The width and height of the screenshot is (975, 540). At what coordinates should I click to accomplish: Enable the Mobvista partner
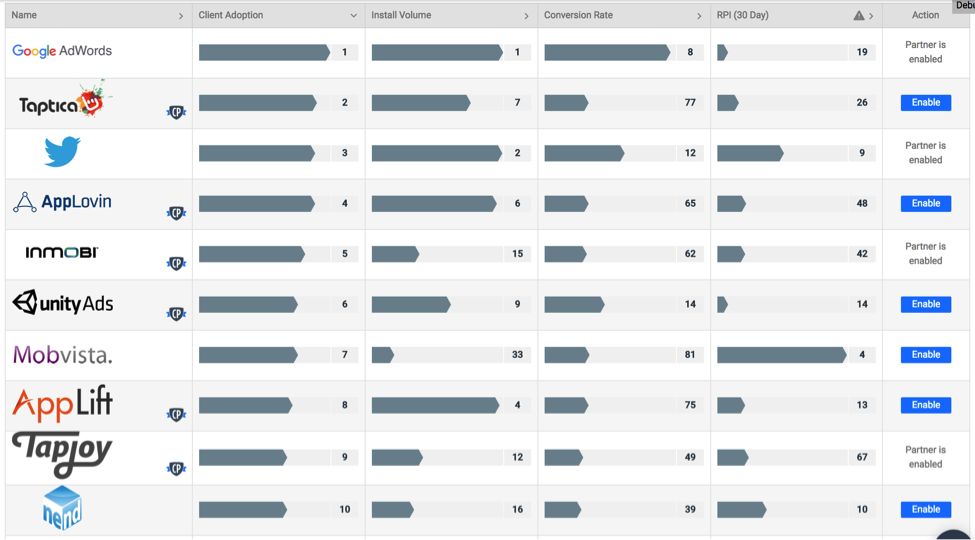point(925,354)
